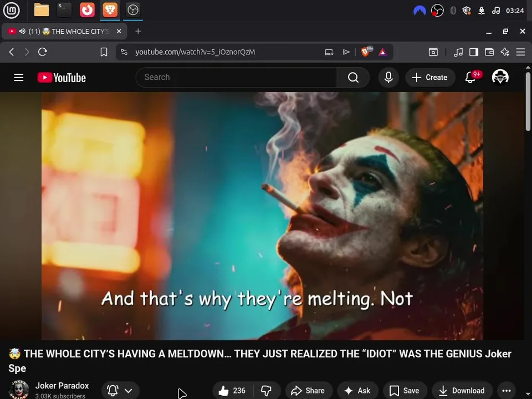
Task: Bookmark this page
Action: point(104,52)
